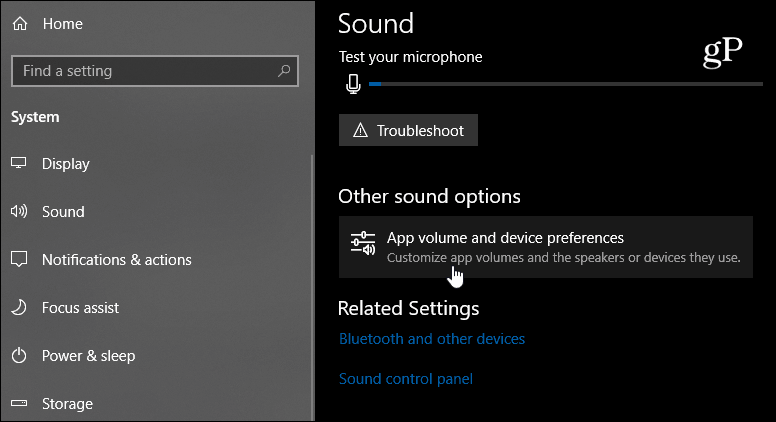
Task: Click the Notifications speech bubble icon
Action: click(x=19, y=259)
